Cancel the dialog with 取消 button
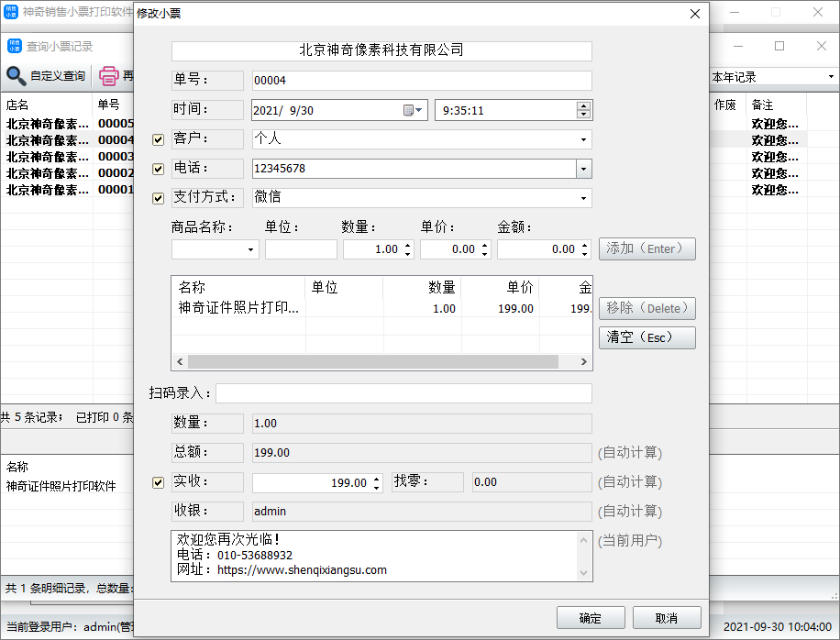 667,618
